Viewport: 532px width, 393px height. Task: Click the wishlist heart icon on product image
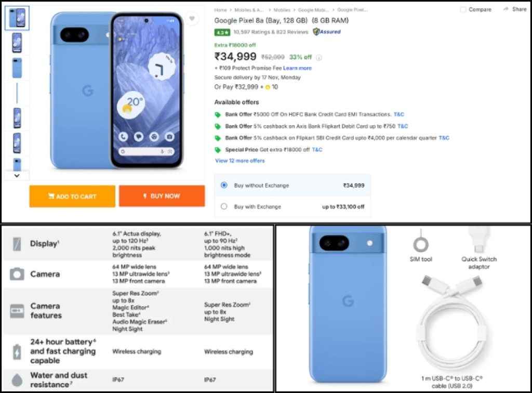[x=192, y=18]
